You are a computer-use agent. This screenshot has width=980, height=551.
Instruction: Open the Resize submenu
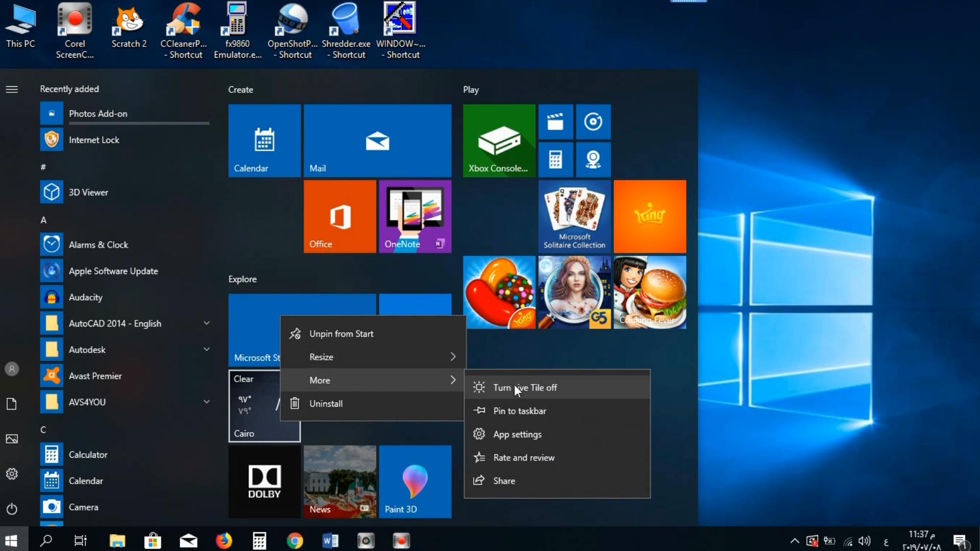tap(373, 357)
